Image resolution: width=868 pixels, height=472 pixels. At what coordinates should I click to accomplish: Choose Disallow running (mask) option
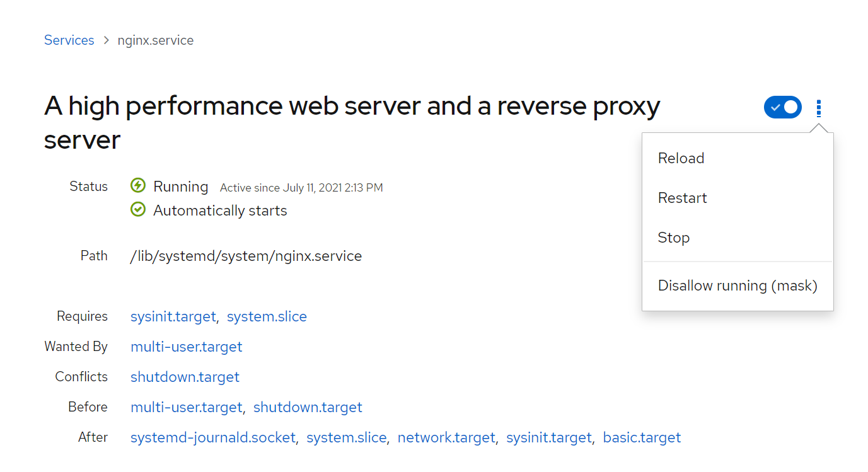738,285
